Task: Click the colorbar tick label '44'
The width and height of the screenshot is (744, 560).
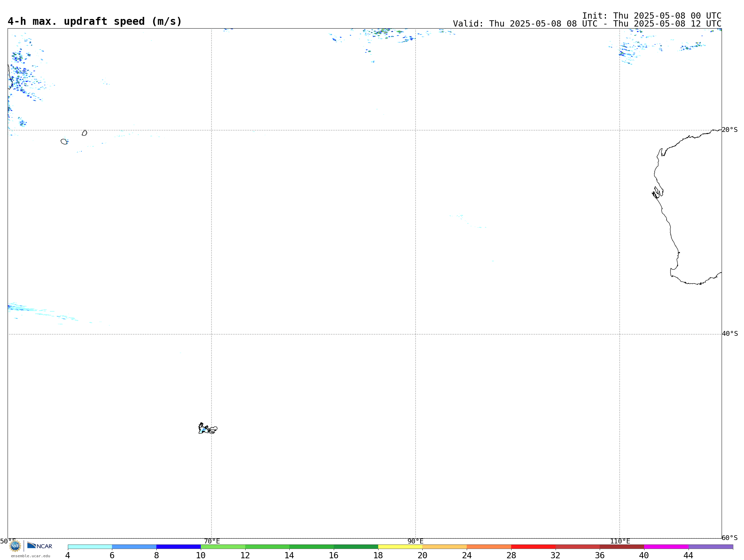Action: tap(689, 556)
